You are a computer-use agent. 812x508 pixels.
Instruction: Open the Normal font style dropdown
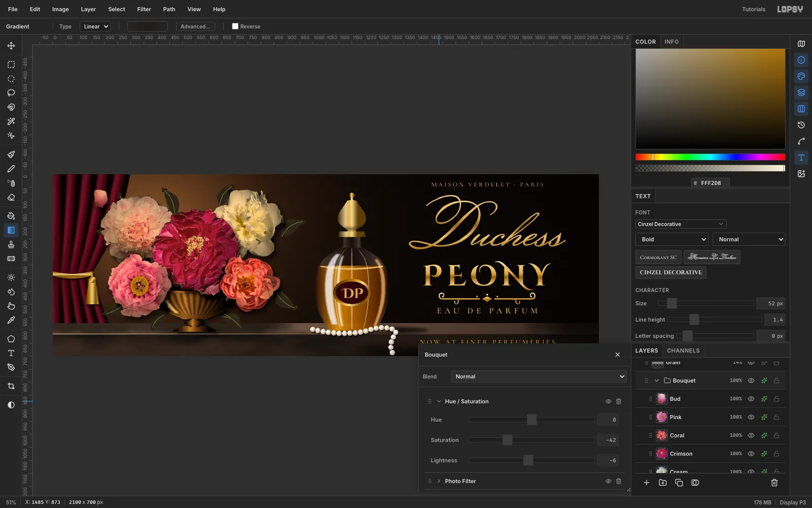tap(749, 239)
